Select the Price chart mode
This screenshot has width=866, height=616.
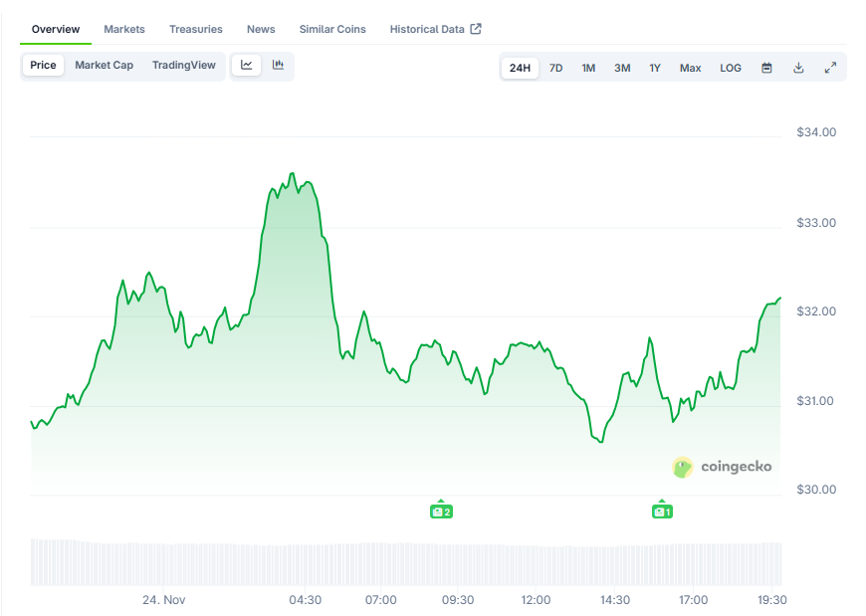pyautogui.click(x=43, y=66)
